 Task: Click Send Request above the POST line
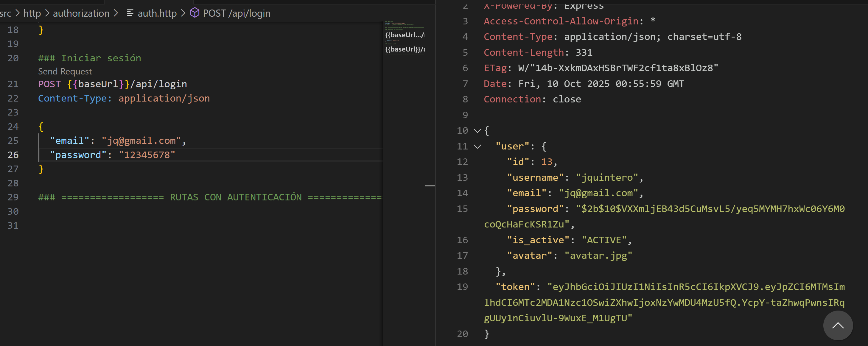[65, 71]
